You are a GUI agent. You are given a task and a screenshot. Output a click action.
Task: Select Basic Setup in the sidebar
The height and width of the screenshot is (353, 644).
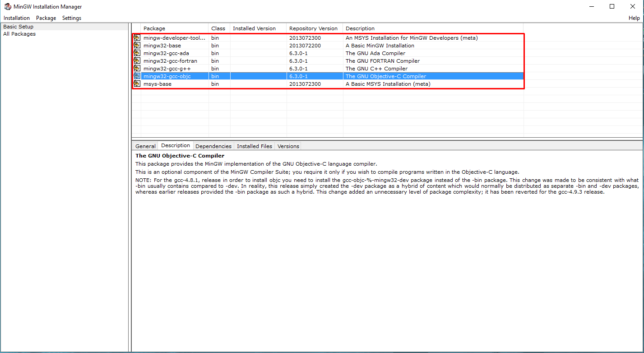18,26
